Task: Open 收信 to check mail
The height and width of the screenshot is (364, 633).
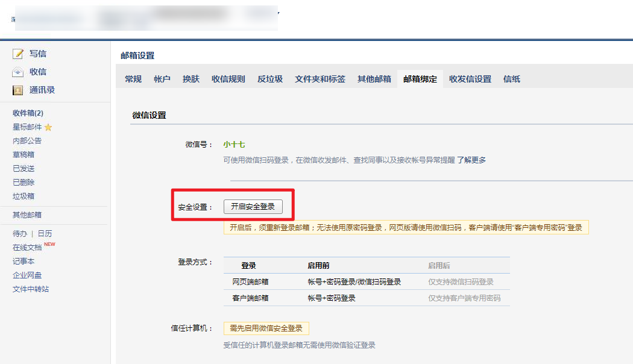Action: (x=38, y=72)
